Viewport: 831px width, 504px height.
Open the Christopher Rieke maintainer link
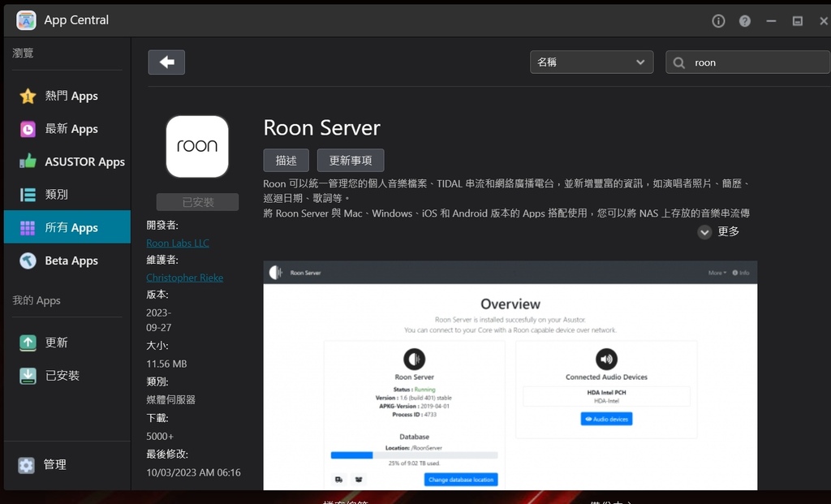click(x=184, y=278)
